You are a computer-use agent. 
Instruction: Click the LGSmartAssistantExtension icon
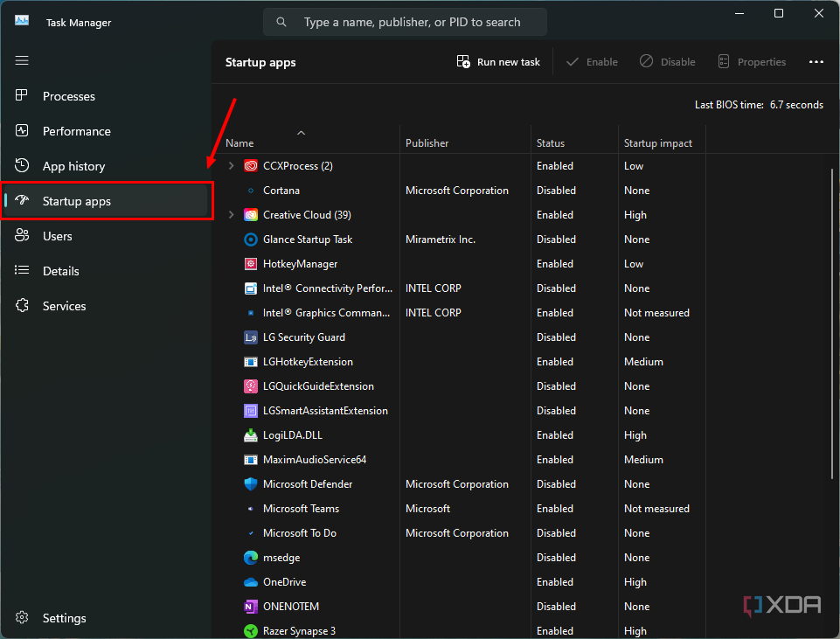point(251,411)
